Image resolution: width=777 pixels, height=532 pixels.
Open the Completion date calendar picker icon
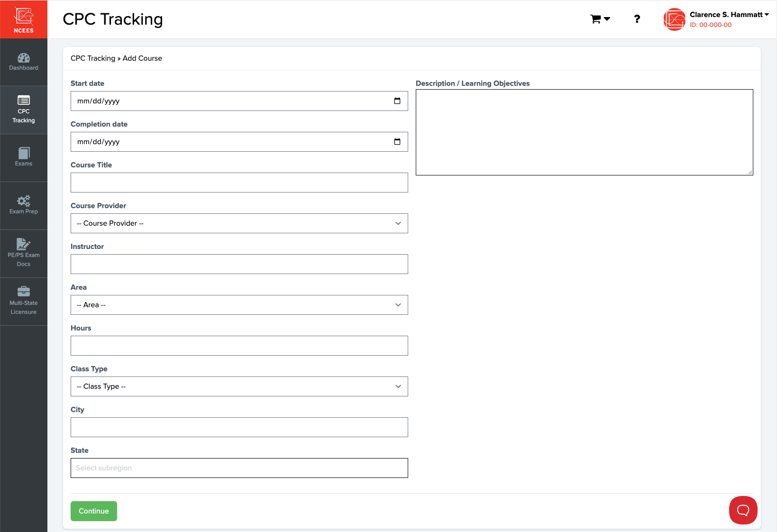click(x=397, y=142)
